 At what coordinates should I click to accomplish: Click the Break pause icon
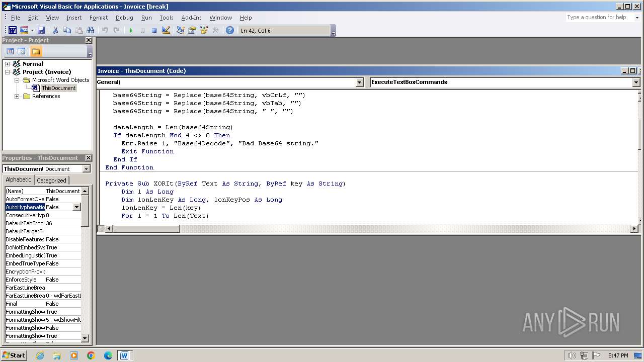tap(142, 31)
